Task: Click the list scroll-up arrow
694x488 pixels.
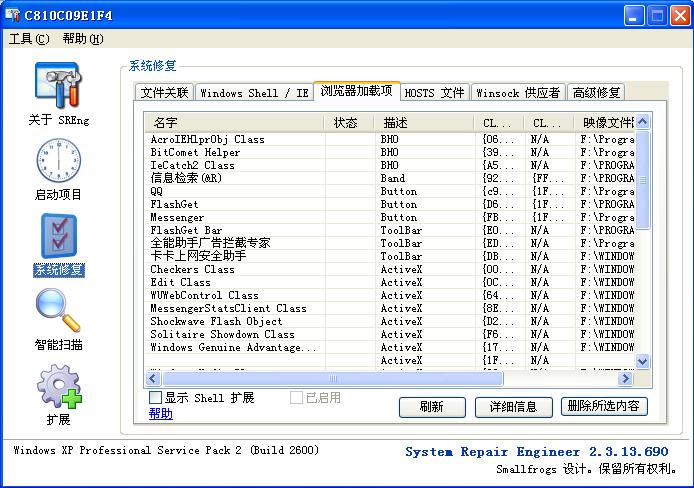Action: 643,121
